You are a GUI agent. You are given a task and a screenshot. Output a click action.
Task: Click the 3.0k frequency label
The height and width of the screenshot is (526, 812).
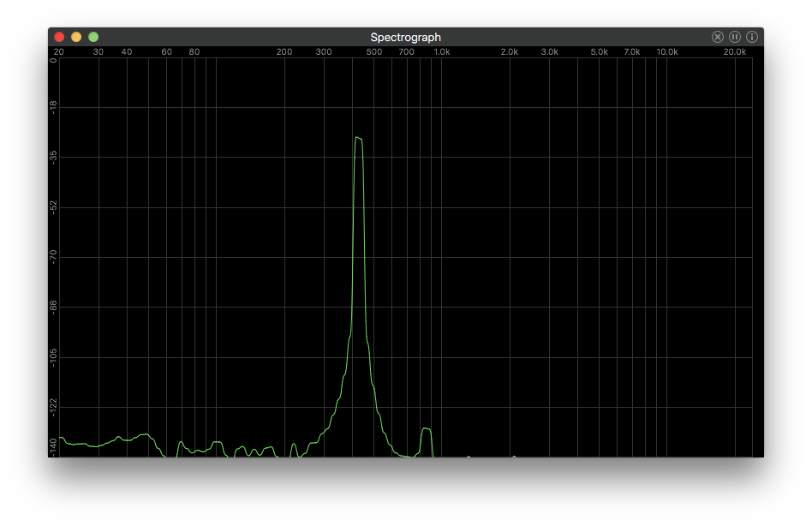tap(549, 51)
